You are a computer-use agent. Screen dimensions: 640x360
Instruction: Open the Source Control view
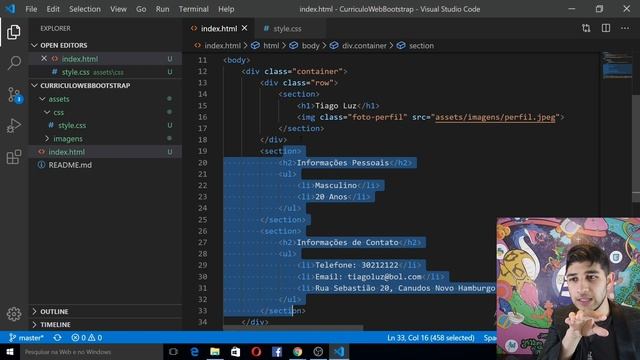(14, 95)
